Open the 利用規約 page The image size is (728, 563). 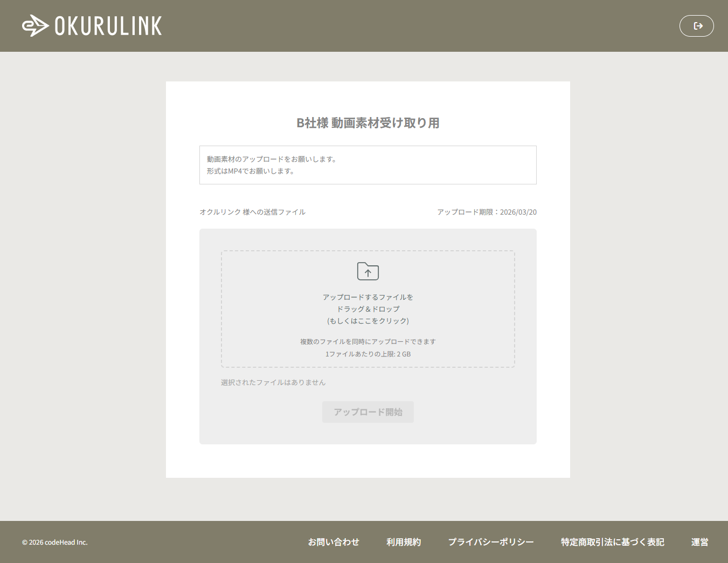coord(404,542)
